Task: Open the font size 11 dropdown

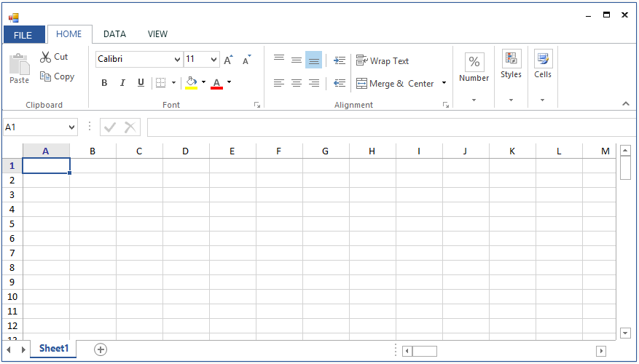Action: pos(214,60)
